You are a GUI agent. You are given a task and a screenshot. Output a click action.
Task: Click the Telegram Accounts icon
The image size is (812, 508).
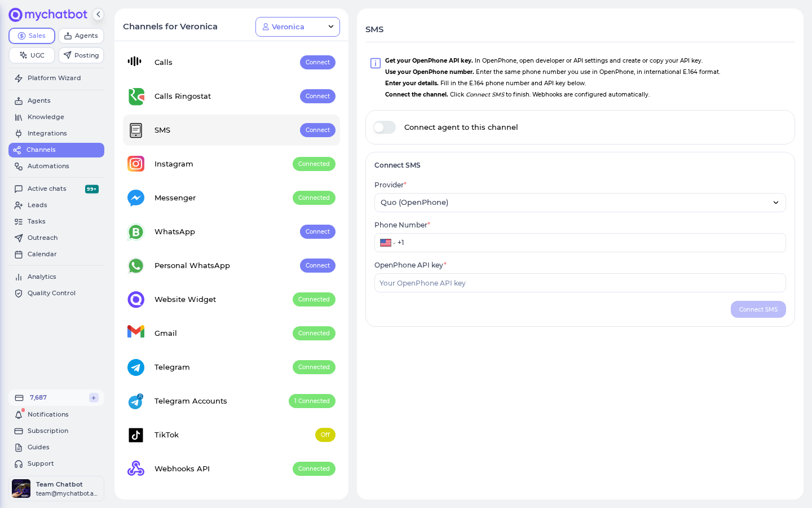[136, 401]
